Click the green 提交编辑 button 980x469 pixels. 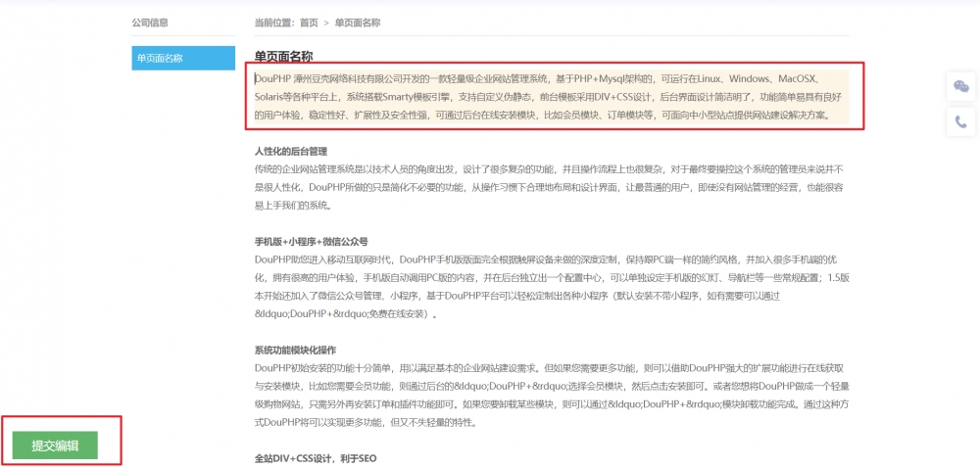(55, 446)
